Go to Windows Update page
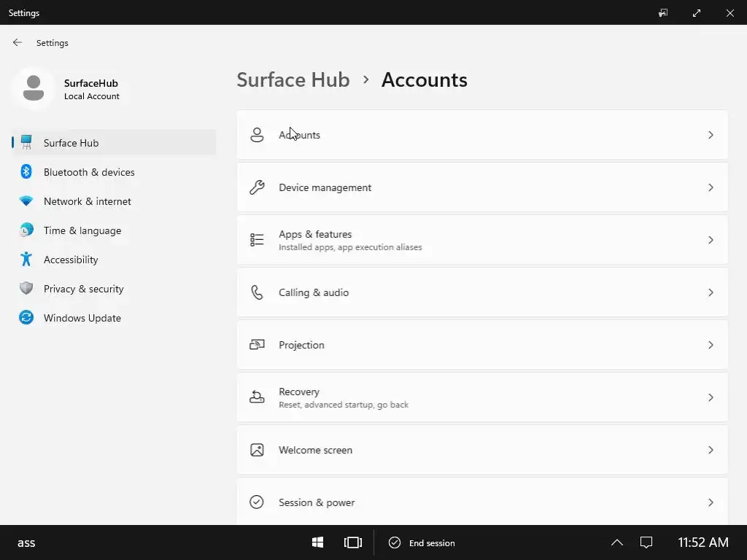This screenshot has width=747, height=560. point(115,318)
